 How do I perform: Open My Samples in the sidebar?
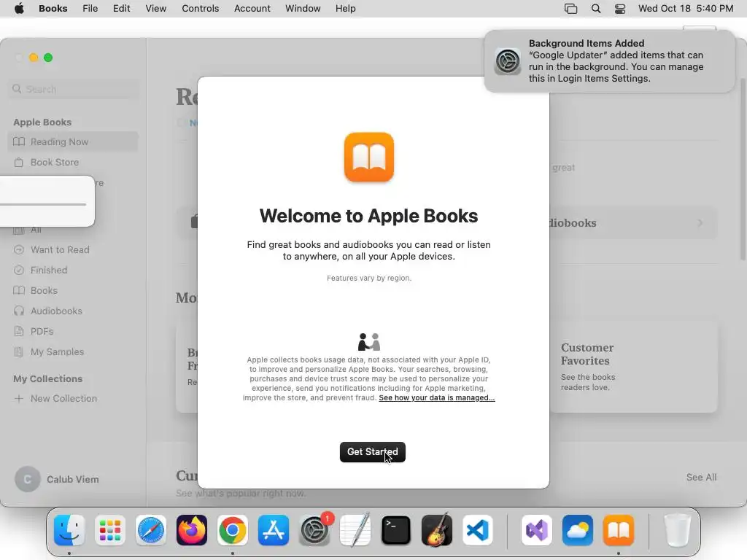coord(57,352)
